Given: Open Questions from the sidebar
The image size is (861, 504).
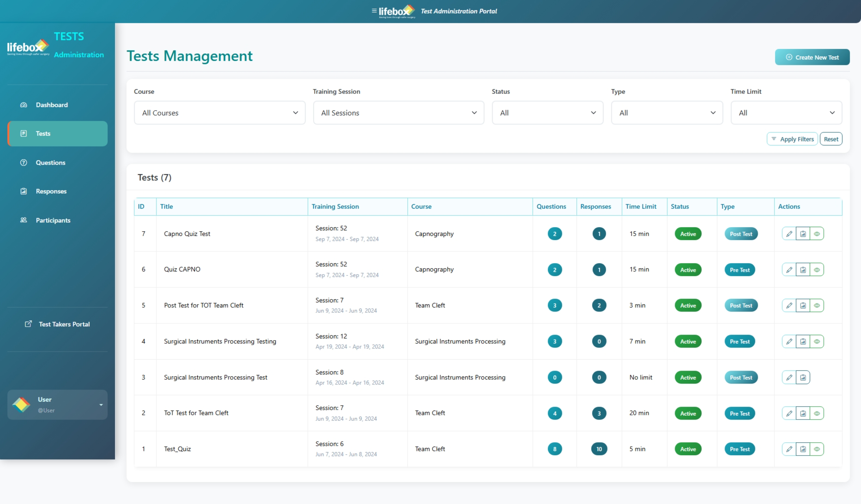Looking at the screenshot, I should click(x=57, y=163).
